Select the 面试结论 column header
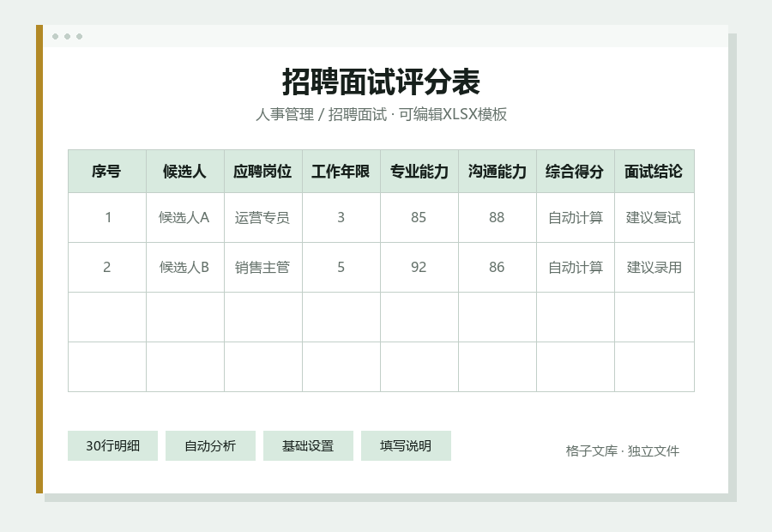 [654, 172]
